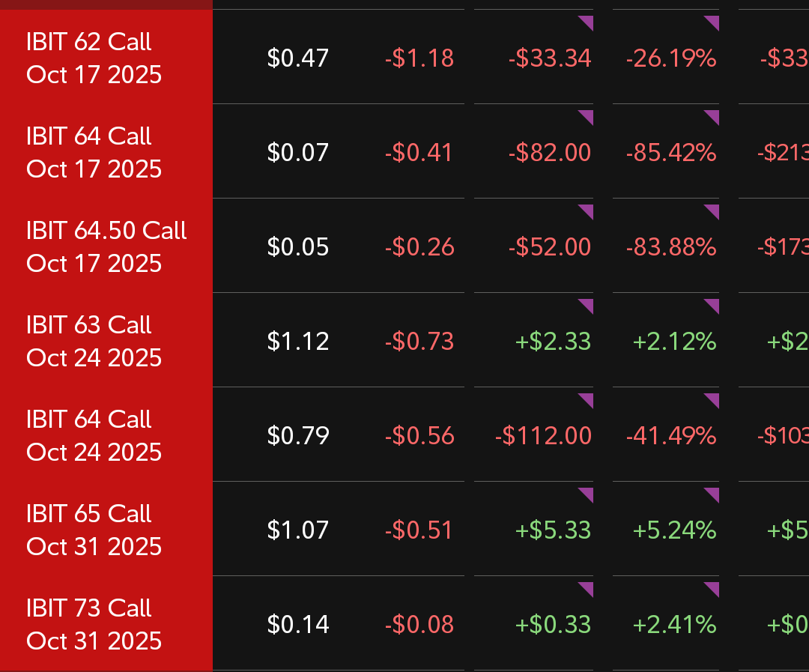Click purple flag above -85.42% value
Image resolution: width=809 pixels, height=672 pixels.
(713, 117)
